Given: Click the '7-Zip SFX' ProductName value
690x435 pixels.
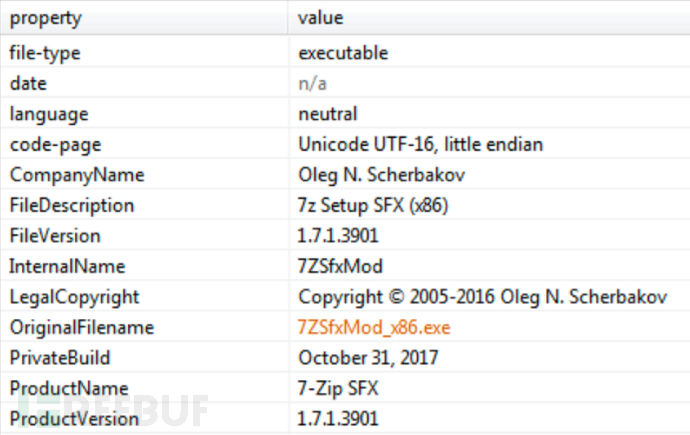Looking at the screenshot, I should click(338, 388).
